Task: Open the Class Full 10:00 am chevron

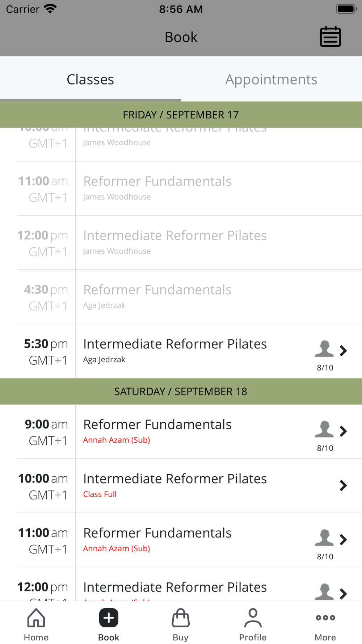Action: [x=344, y=485]
